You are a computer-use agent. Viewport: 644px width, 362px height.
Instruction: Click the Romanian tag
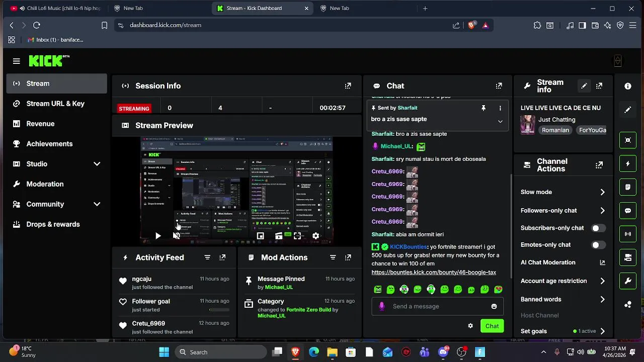(555, 130)
